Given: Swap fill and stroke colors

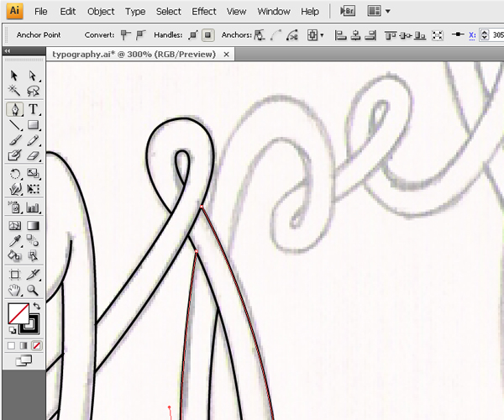Looking at the screenshot, I should click(36, 306).
